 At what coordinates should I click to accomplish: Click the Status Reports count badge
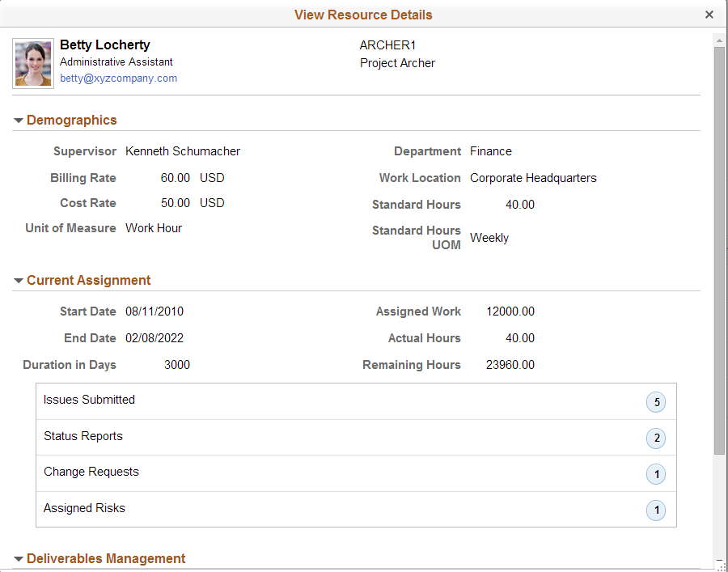[656, 438]
